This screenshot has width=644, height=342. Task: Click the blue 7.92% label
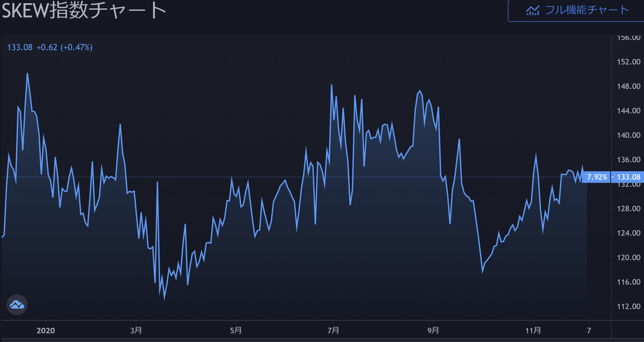pyautogui.click(x=597, y=177)
